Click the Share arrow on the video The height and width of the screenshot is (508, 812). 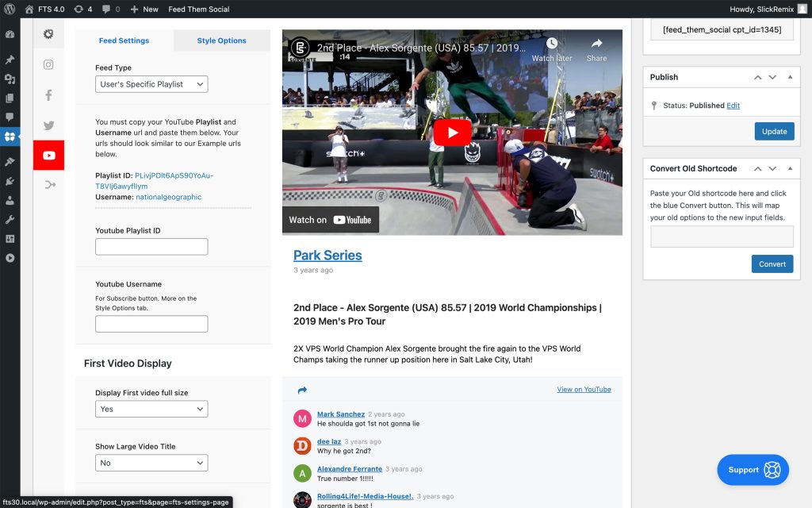click(x=596, y=44)
